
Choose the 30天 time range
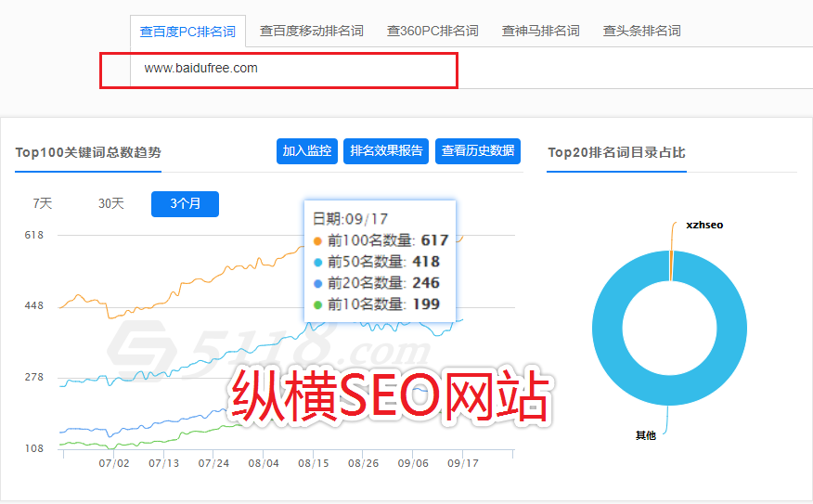(111, 203)
